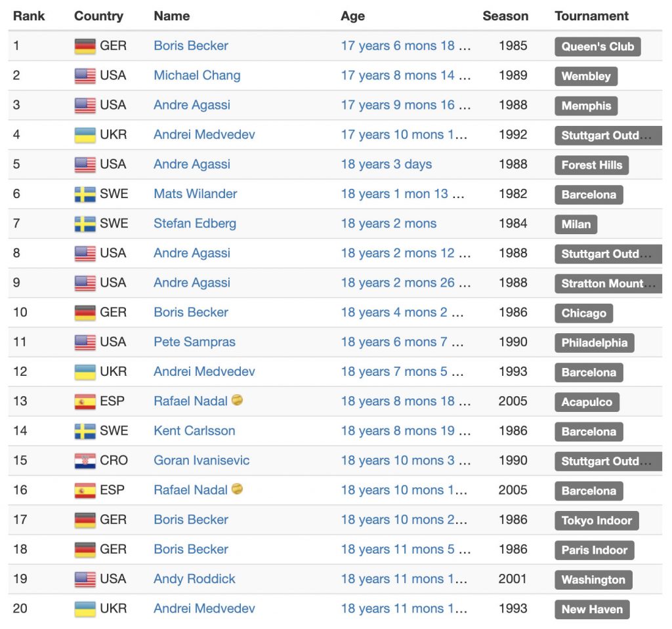
Task: Click the tennis ball icon in rank 13
Action: pyautogui.click(x=237, y=400)
